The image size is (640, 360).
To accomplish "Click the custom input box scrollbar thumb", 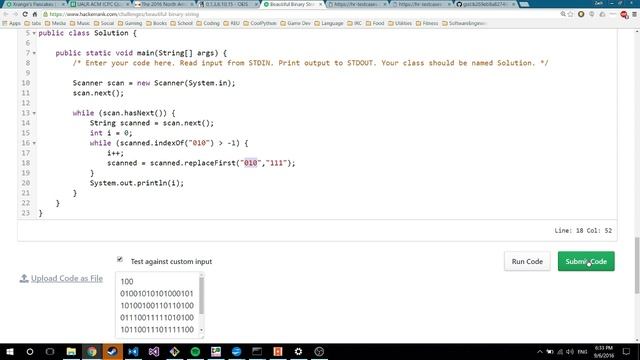I will pos(201,296).
